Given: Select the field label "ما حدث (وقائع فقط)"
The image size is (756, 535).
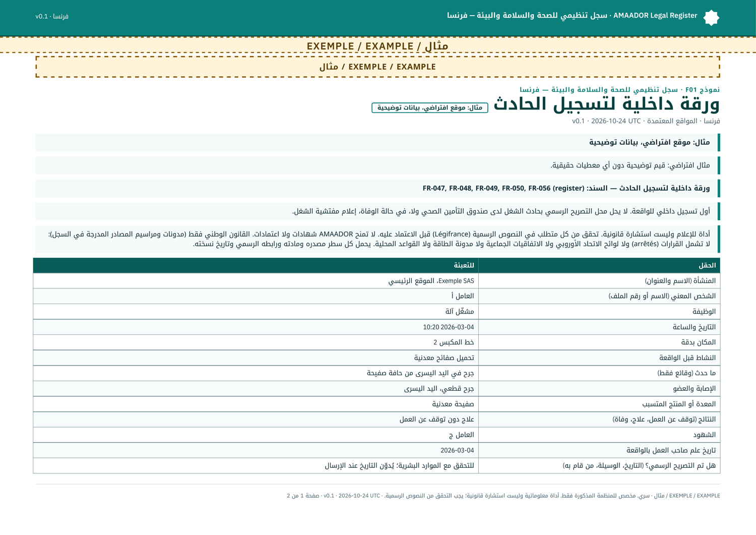Looking at the screenshot, I should (686, 373).
